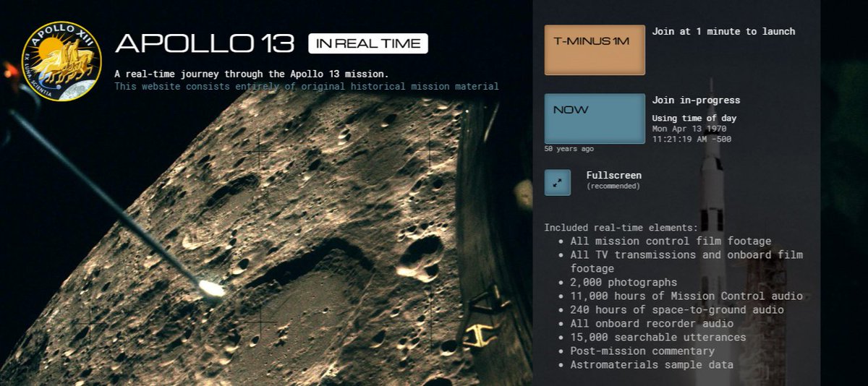Click 'All onboard recorder audio' item

click(x=652, y=324)
